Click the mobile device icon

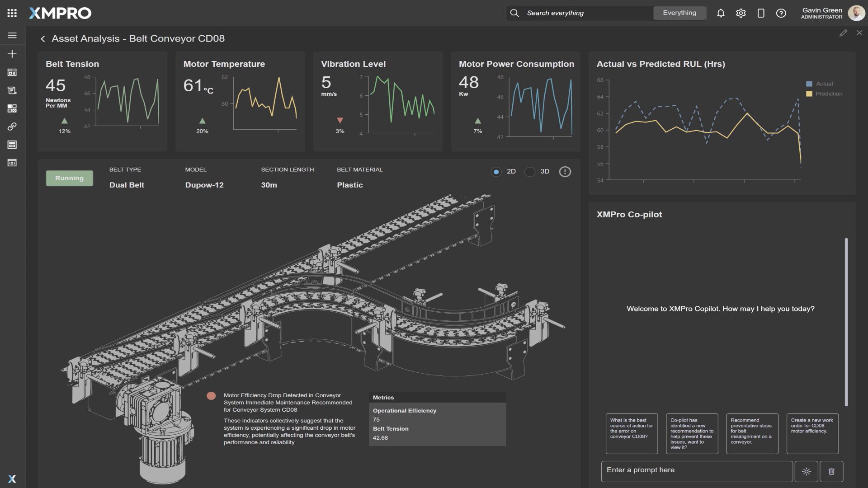(761, 13)
